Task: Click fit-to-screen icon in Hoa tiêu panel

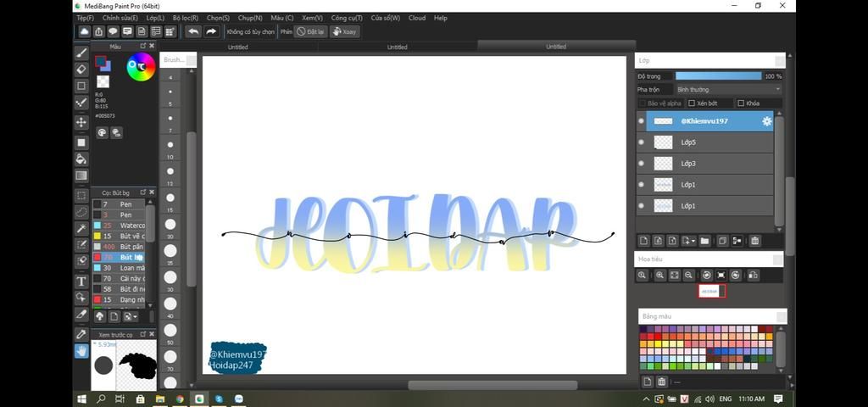Action: click(x=674, y=276)
